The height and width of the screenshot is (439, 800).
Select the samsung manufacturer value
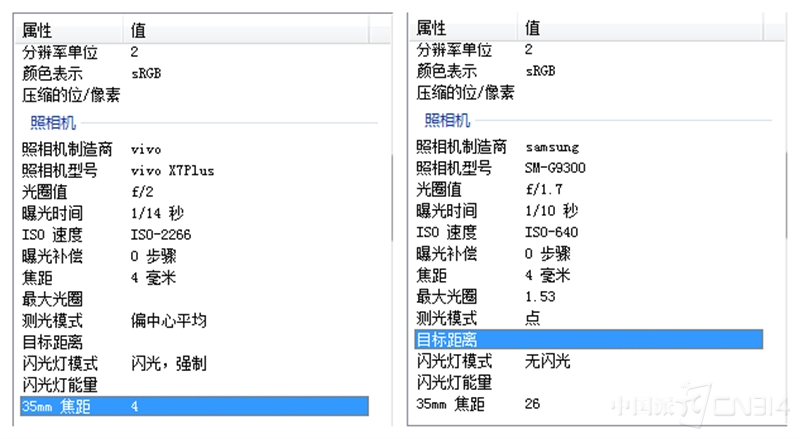coord(552,148)
